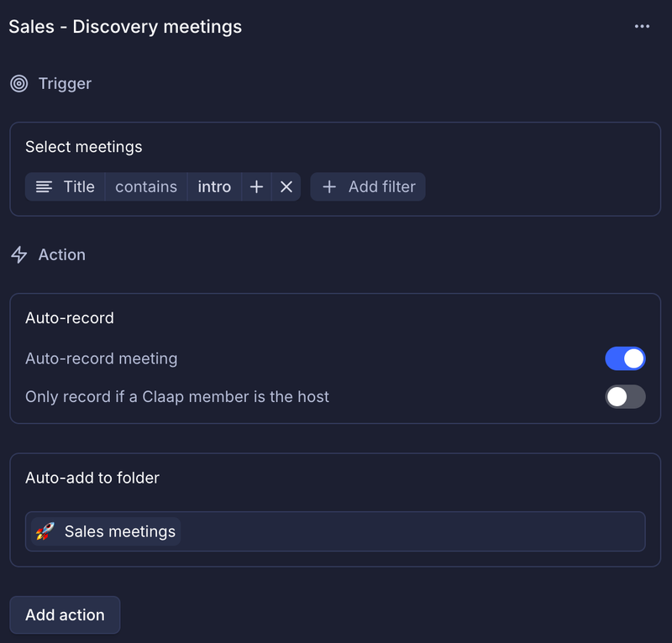
Task: Click the Sales - Discovery meetings title
Action: tap(125, 27)
